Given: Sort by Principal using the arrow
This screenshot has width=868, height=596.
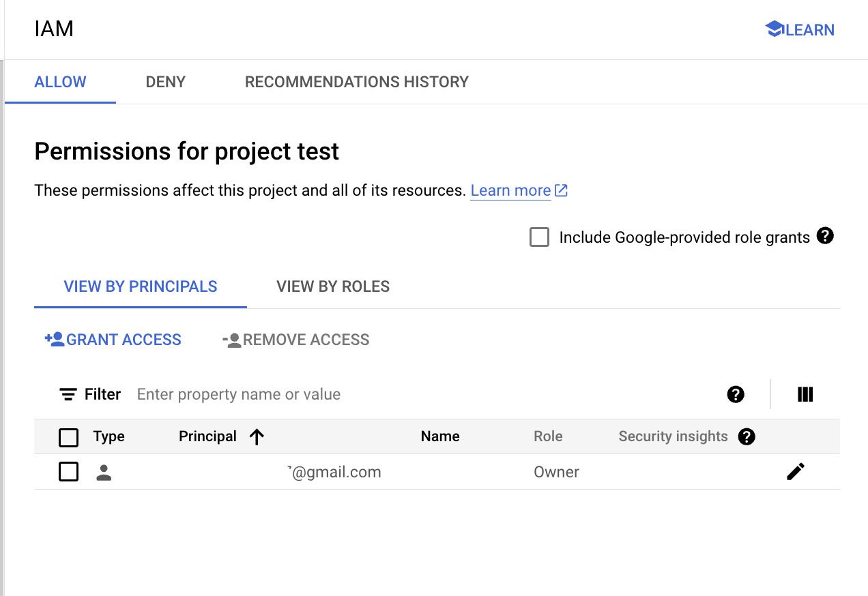Looking at the screenshot, I should tap(257, 437).
